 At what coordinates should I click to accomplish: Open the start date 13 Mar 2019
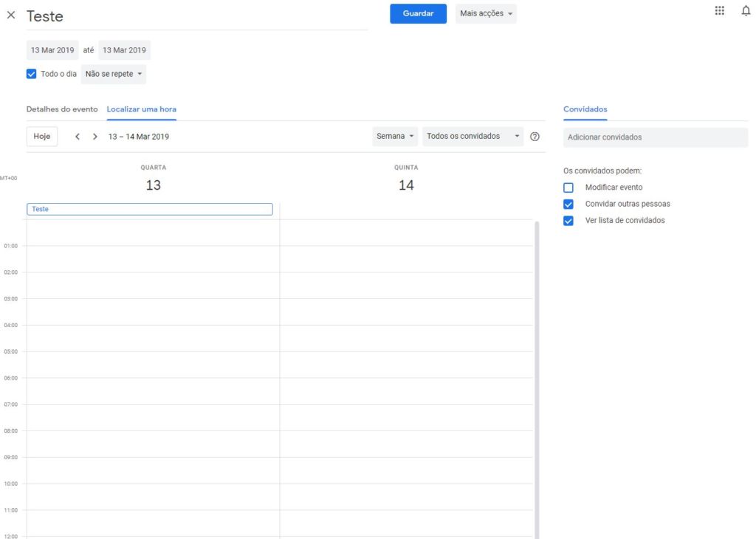[52, 50]
